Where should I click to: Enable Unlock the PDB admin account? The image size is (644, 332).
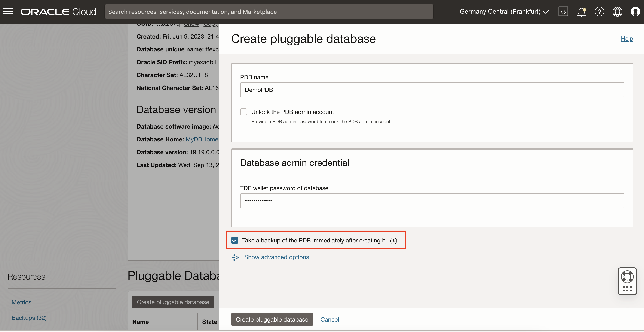[243, 112]
